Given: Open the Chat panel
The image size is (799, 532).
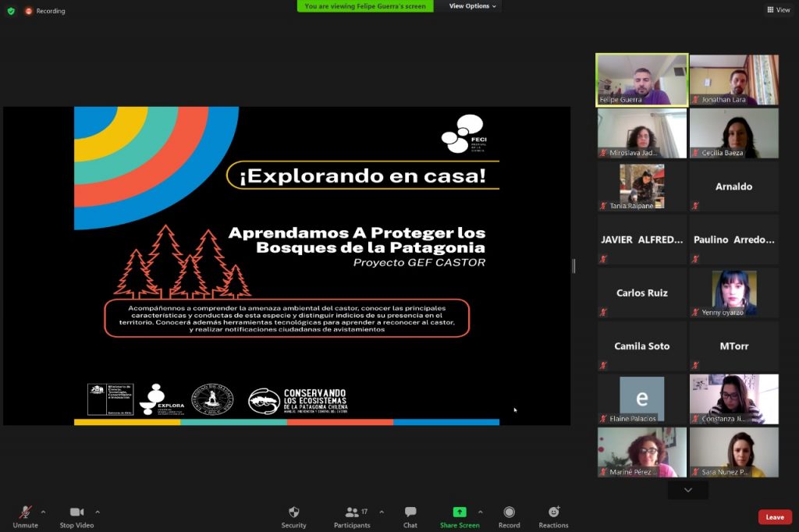Looking at the screenshot, I should click(410, 512).
